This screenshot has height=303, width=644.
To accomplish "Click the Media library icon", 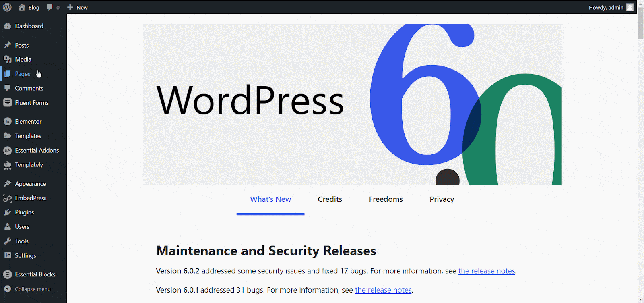I will (7, 59).
